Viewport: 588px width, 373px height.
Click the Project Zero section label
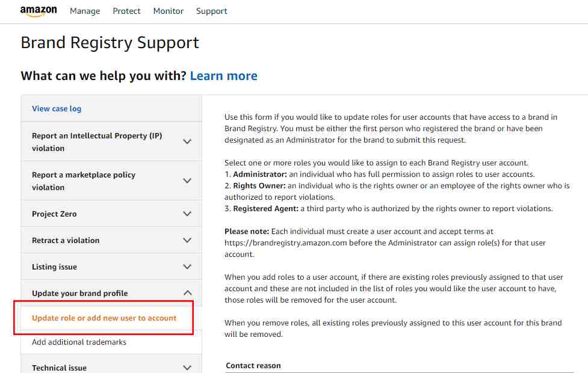(x=54, y=214)
